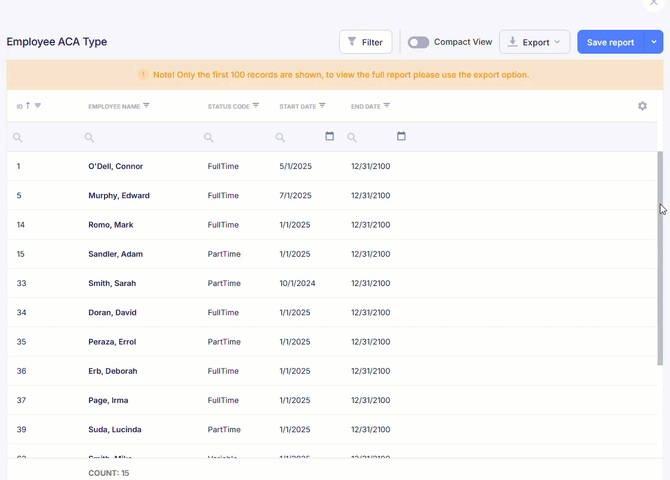Open the End Date calendar picker
The height and width of the screenshot is (480, 670).
tap(401, 136)
